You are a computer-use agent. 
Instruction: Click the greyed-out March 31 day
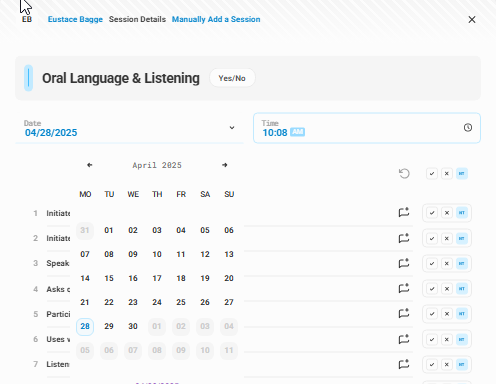(85, 230)
